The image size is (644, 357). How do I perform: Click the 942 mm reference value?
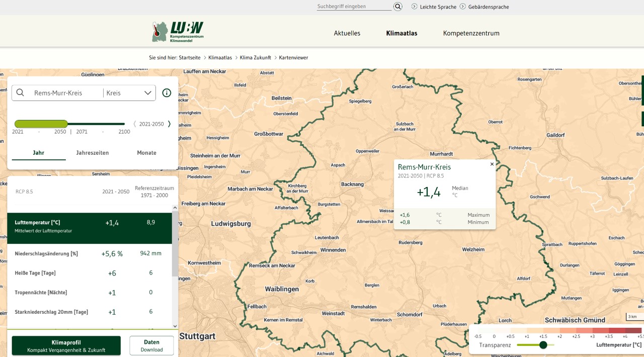(151, 253)
